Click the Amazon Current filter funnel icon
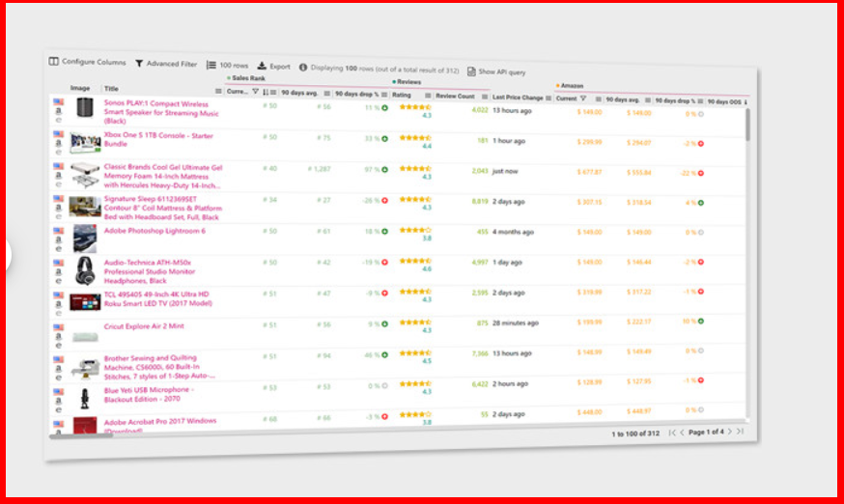Image resolution: width=844 pixels, height=504 pixels. (x=583, y=98)
